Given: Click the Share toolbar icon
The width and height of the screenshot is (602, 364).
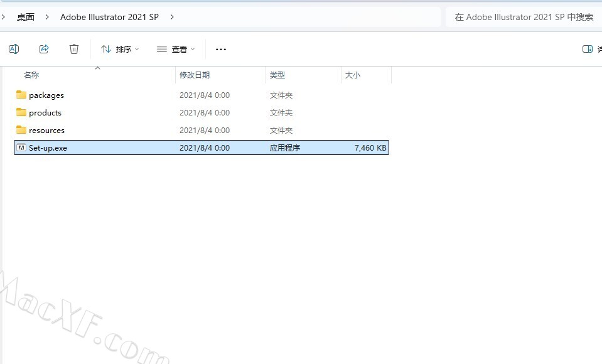Looking at the screenshot, I should point(44,49).
